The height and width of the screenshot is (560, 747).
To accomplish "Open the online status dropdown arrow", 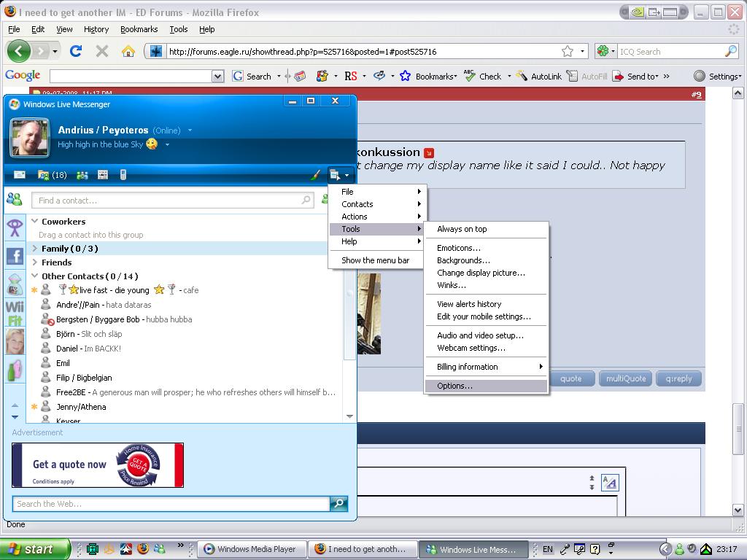I will coord(190,130).
